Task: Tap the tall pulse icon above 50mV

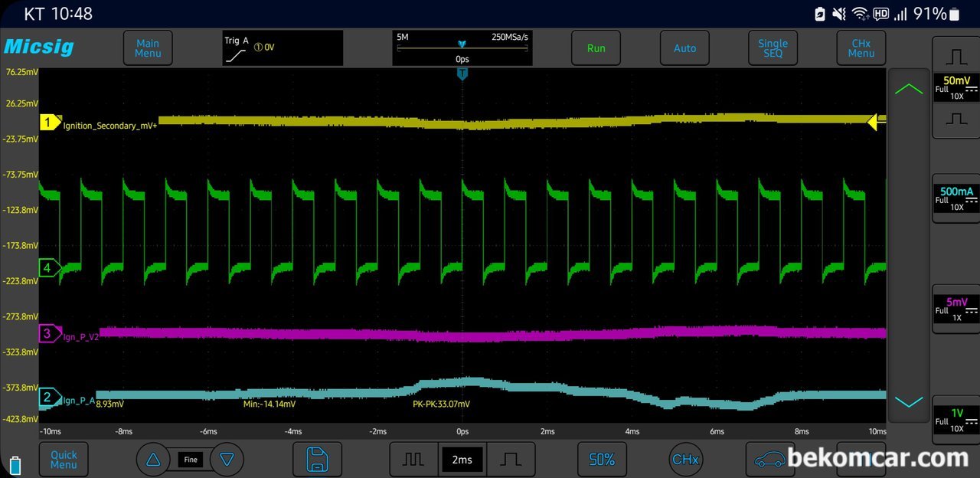Action: click(x=956, y=57)
